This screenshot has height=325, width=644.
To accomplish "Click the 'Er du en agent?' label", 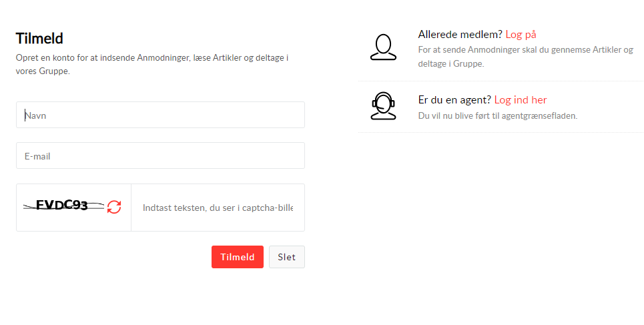I will (454, 100).
